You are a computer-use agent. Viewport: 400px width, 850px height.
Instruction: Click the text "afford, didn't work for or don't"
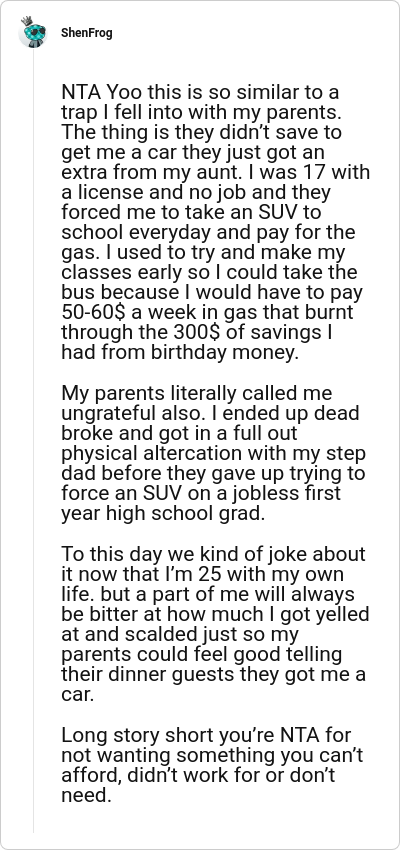pos(198,776)
